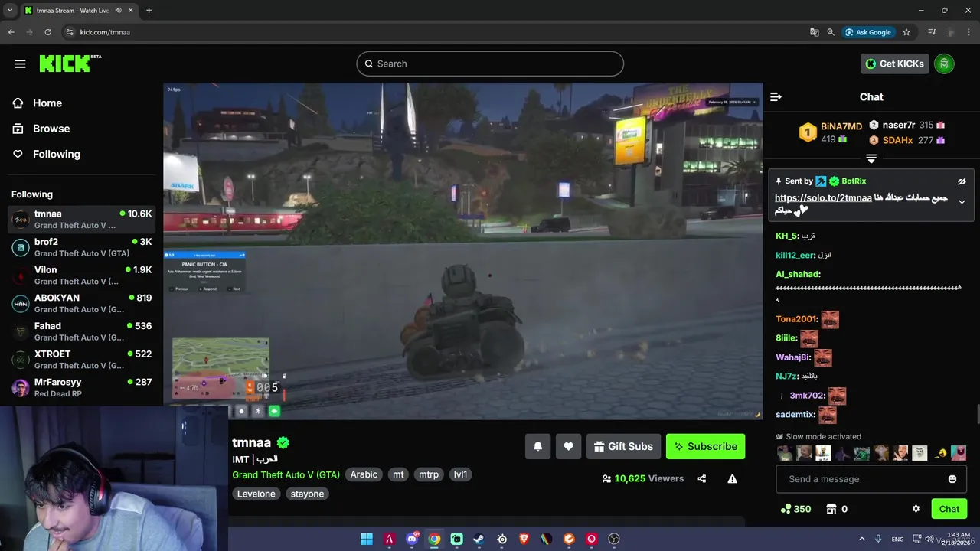Open the solo.to/2tmnaa link

coord(823,197)
